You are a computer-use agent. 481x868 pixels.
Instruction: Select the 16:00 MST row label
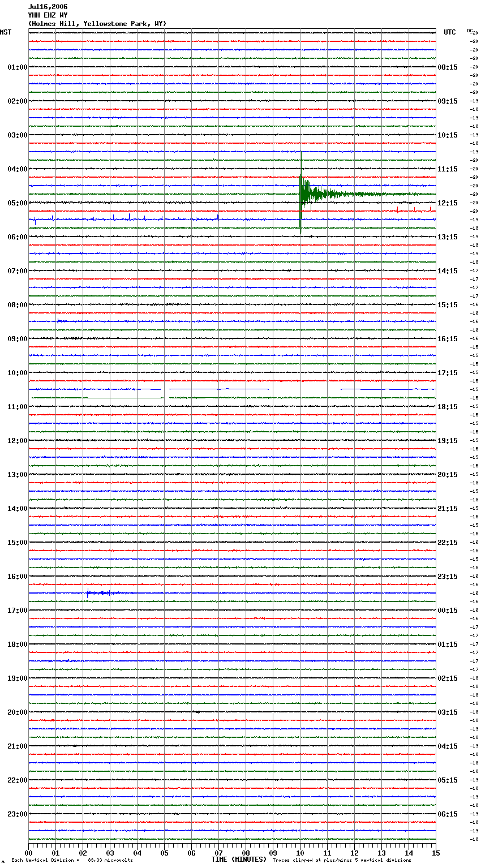pos(18,577)
